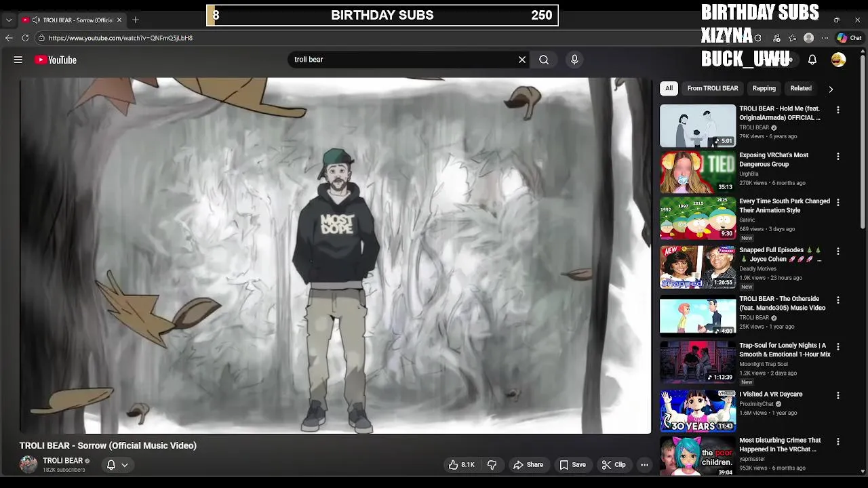Image resolution: width=868 pixels, height=488 pixels.
Task: Open I Visited A VR Daycare title
Action: pyautogui.click(x=771, y=394)
